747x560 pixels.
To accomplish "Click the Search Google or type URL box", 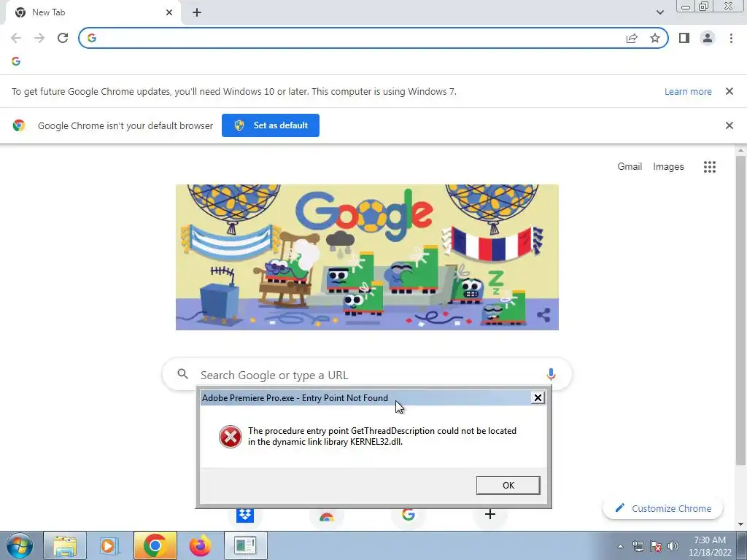I will pyautogui.click(x=367, y=375).
